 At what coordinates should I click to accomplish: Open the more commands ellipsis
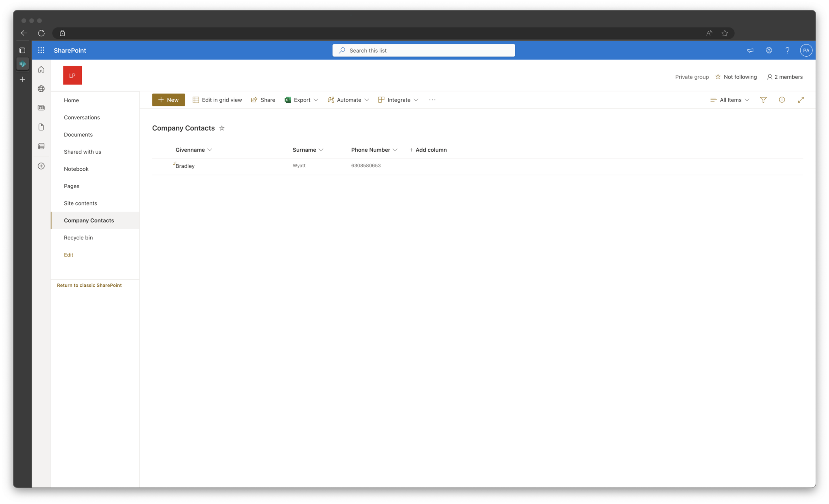tap(432, 100)
